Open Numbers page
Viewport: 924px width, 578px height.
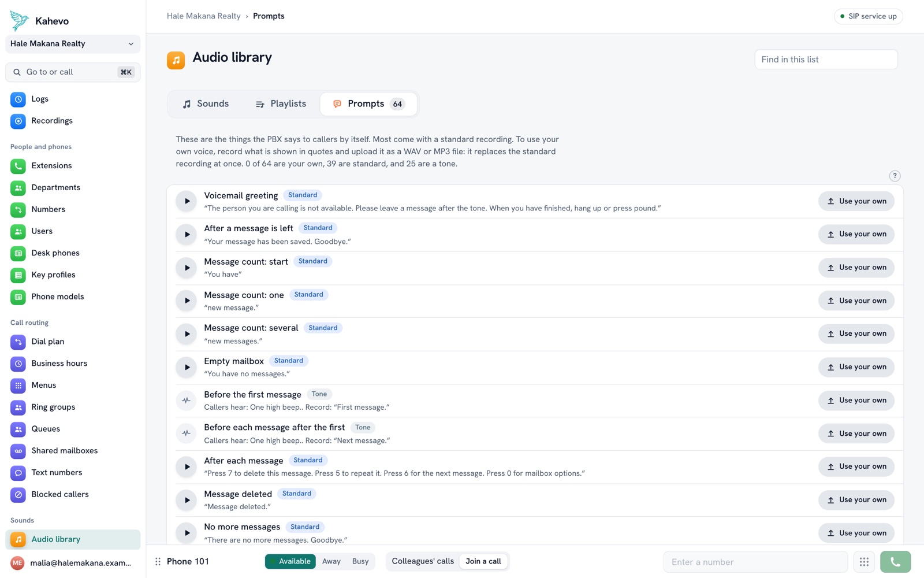pos(73,209)
